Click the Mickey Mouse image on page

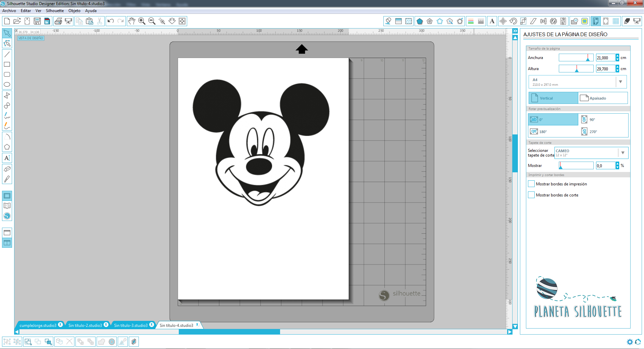pyautogui.click(x=261, y=142)
